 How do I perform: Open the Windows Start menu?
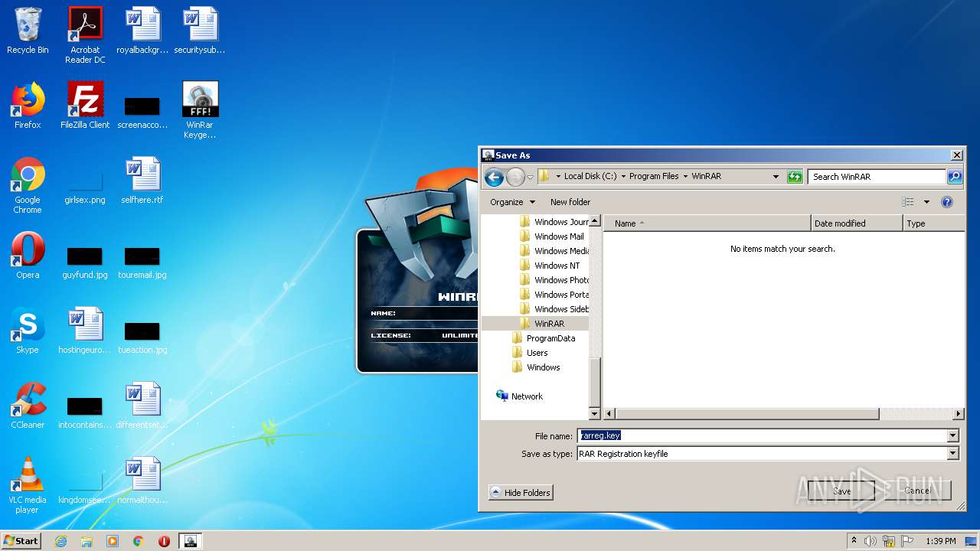click(21, 541)
